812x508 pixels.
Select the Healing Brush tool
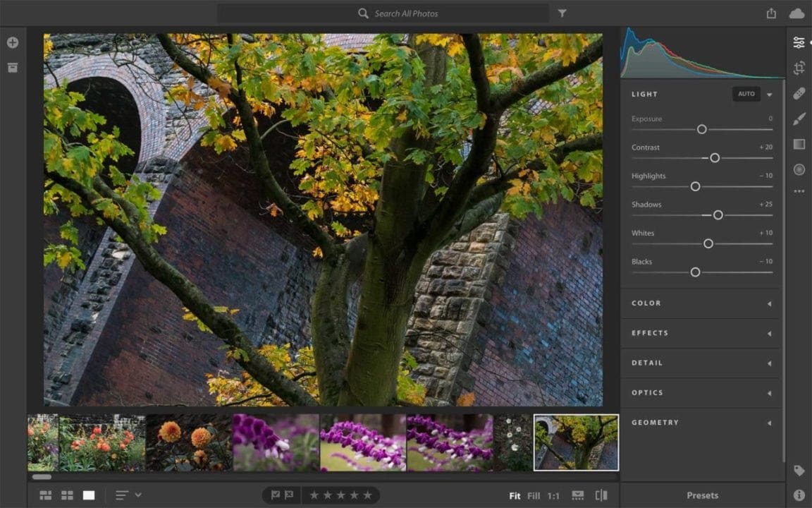799,93
